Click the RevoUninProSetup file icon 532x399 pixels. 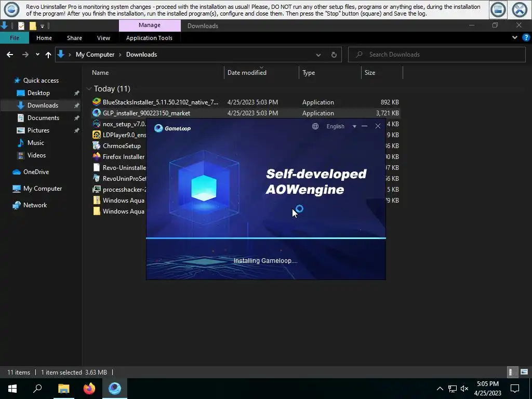point(96,178)
